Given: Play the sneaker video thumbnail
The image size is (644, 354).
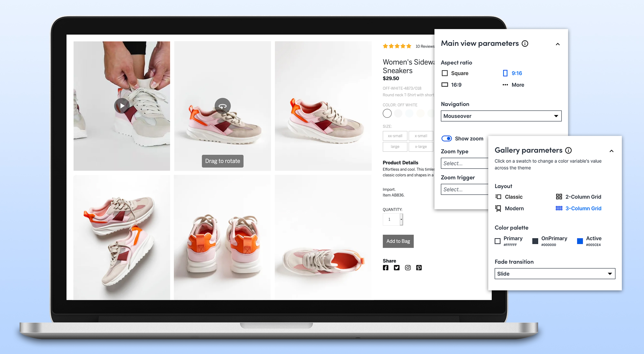Looking at the screenshot, I should coord(122,105).
